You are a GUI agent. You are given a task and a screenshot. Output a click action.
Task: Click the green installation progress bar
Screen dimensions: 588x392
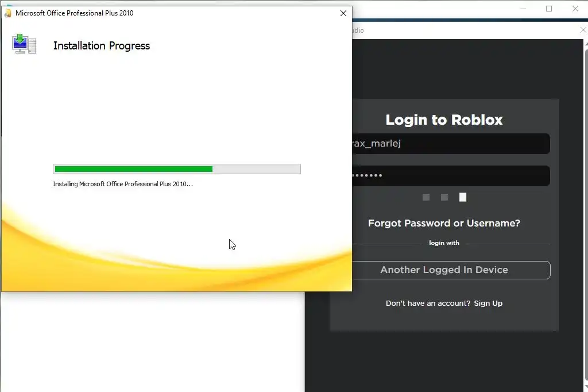177,169
